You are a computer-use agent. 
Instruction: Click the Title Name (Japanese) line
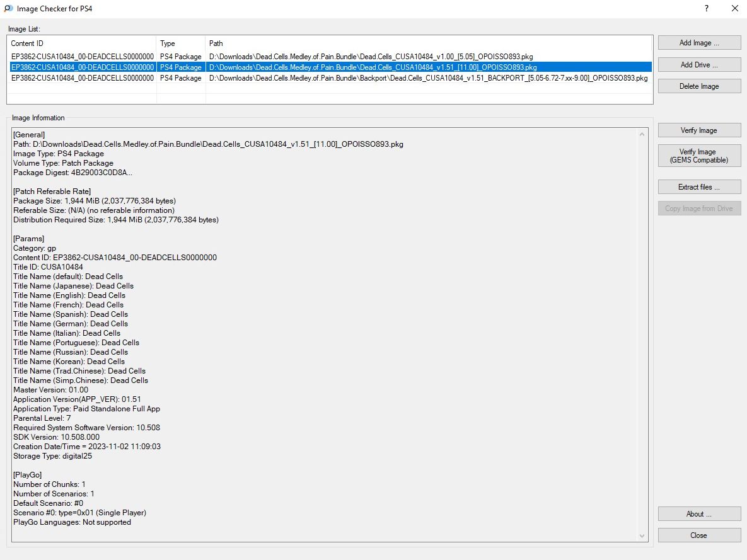pyautogui.click(x=73, y=286)
